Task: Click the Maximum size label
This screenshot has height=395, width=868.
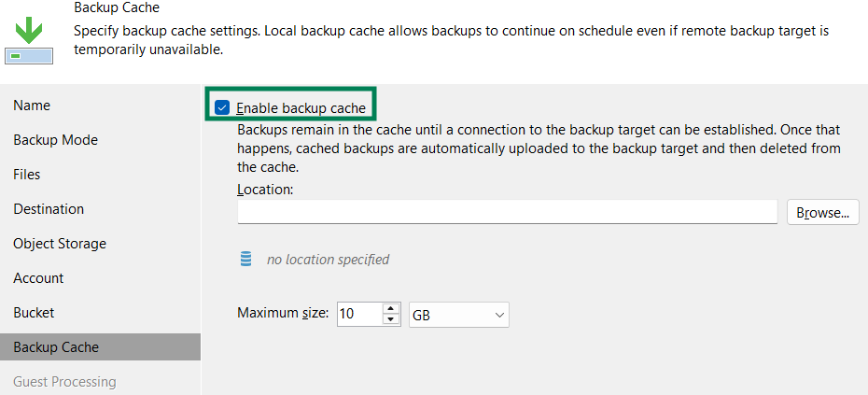Action: coord(283,314)
